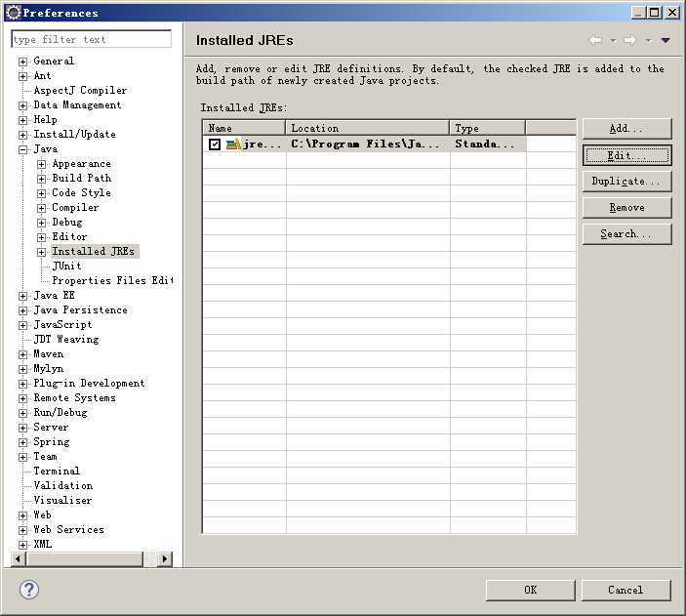Expand the Installed JREs node
The width and height of the screenshot is (686, 616).
42,252
